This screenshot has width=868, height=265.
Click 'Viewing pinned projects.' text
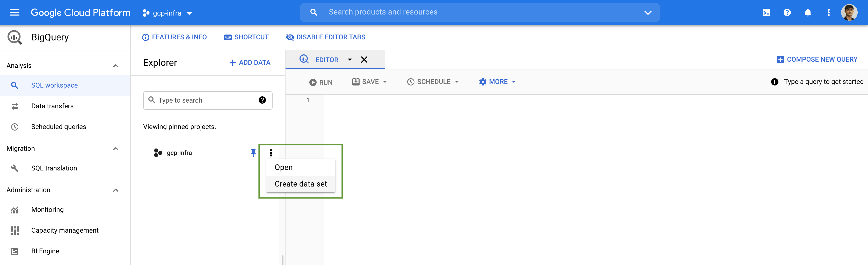(180, 127)
